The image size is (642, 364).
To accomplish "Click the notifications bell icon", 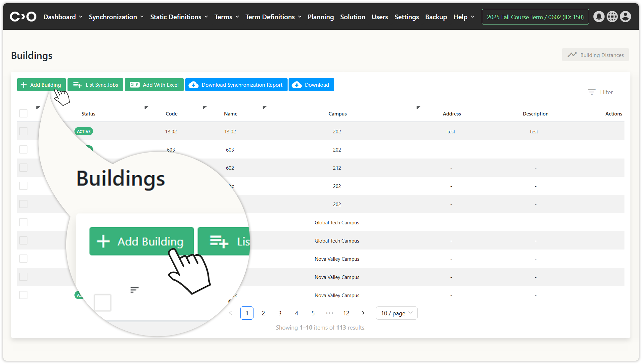I will (x=599, y=17).
